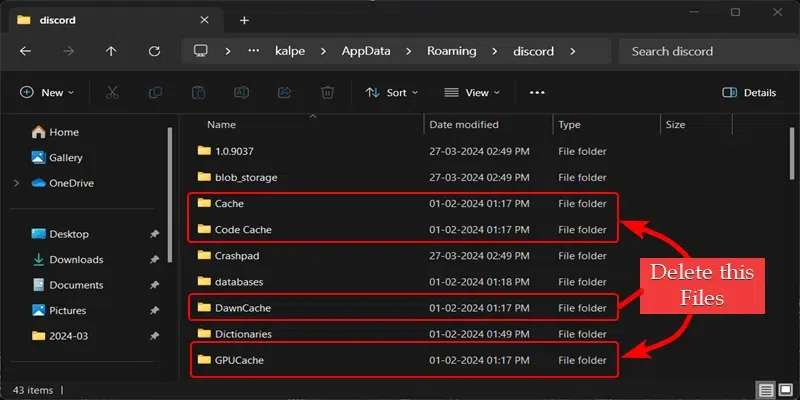Image resolution: width=800 pixels, height=400 pixels.
Task: Click the pin icon next to Downloads
Action: click(154, 260)
